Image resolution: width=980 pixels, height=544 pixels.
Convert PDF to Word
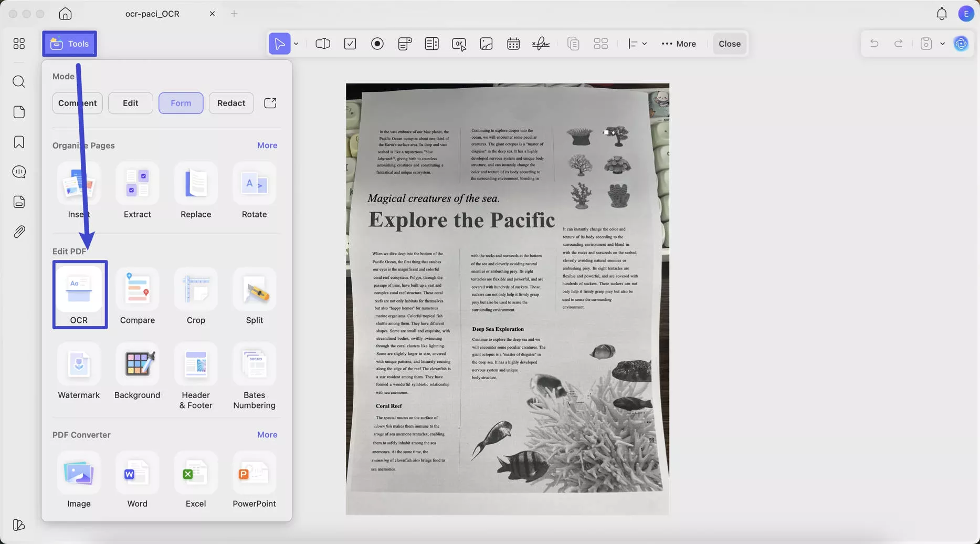pos(138,473)
